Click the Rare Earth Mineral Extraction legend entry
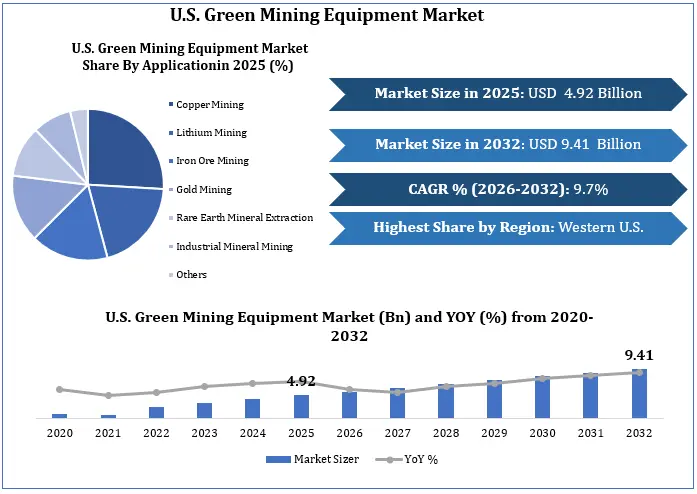This screenshot has width=697, height=494. pos(240,217)
